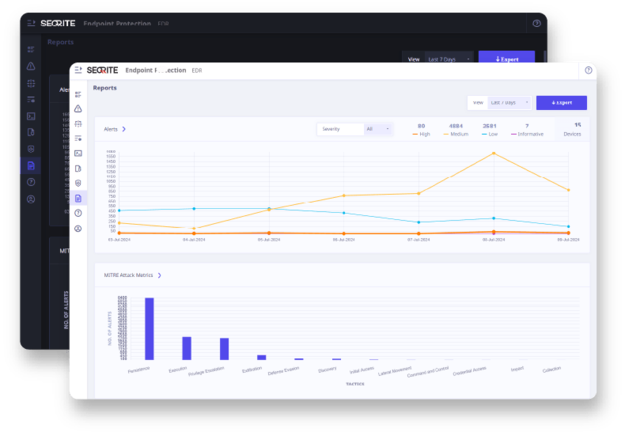Open the terminal icon in the light sidebar
625x436 pixels.
[78, 153]
